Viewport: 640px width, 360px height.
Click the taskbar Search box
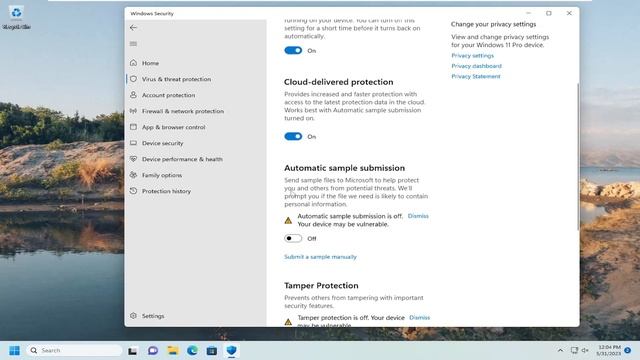(74, 351)
